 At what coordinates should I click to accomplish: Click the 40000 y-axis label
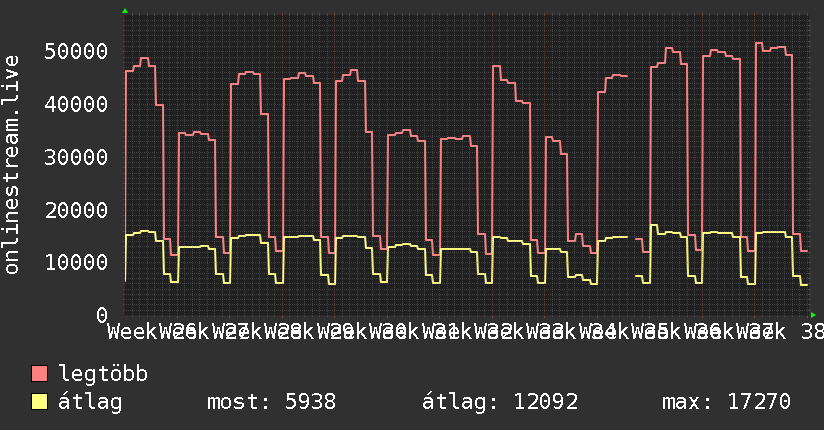point(76,104)
